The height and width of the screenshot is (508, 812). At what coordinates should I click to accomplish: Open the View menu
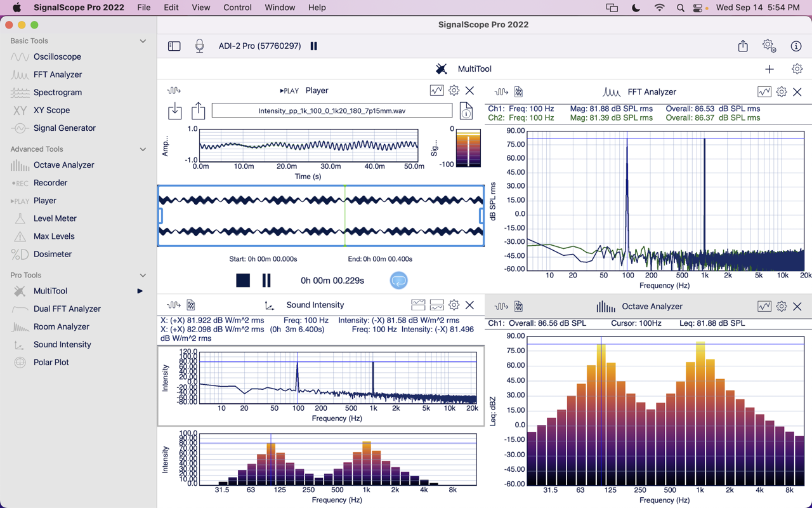[x=201, y=8]
